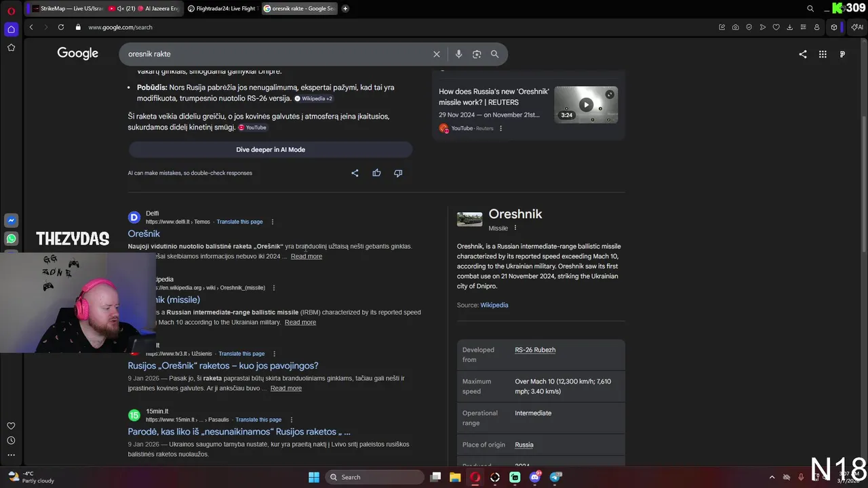Open Google Lens image search icon
868x488 pixels.
coord(477,54)
